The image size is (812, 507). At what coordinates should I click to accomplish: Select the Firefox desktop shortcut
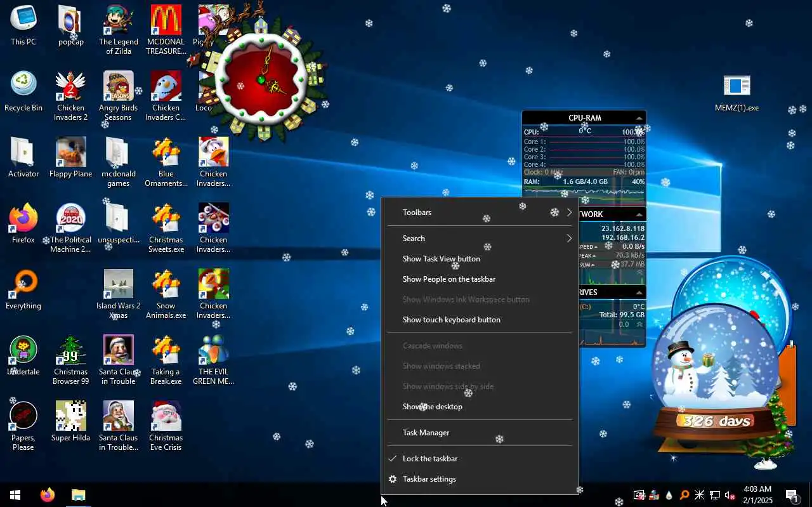point(23,224)
